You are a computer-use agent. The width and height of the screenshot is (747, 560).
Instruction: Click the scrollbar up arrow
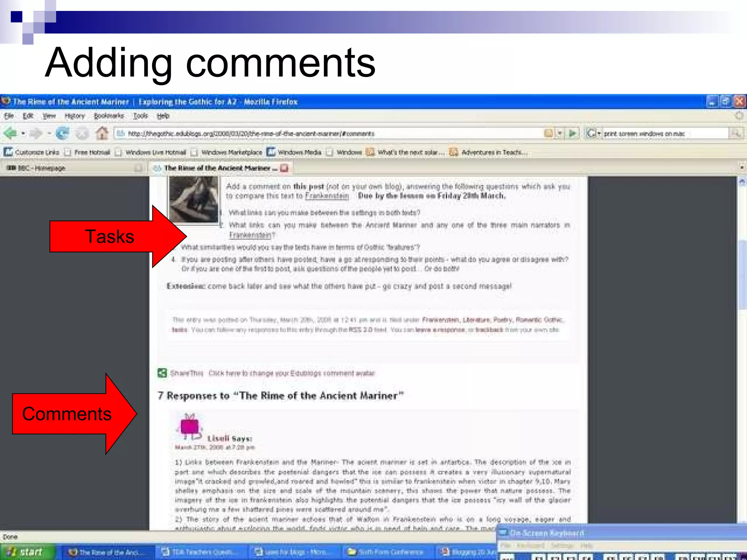tap(742, 181)
